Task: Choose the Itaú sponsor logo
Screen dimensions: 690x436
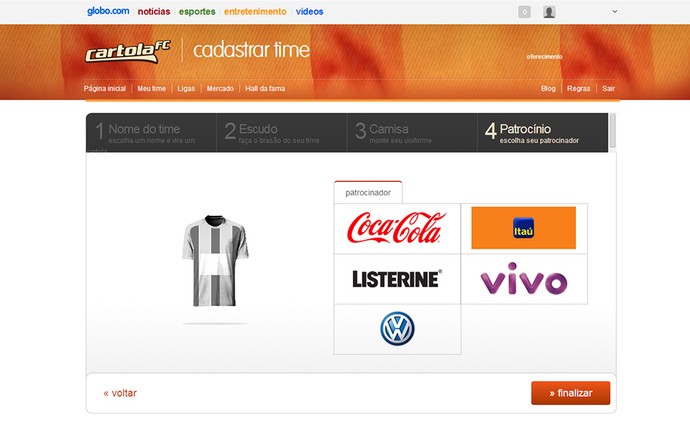Action: pos(523,228)
